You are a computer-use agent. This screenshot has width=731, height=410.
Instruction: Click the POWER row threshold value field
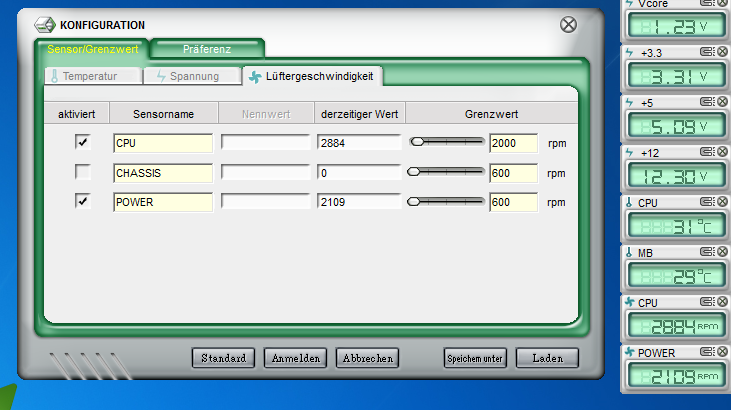click(x=513, y=202)
